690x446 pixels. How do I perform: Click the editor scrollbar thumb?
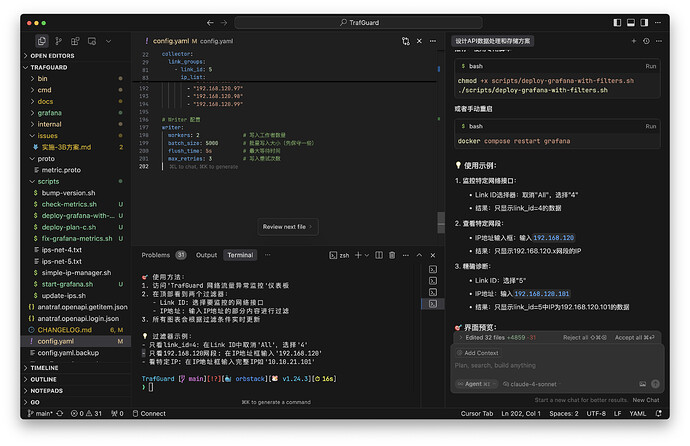click(441, 222)
